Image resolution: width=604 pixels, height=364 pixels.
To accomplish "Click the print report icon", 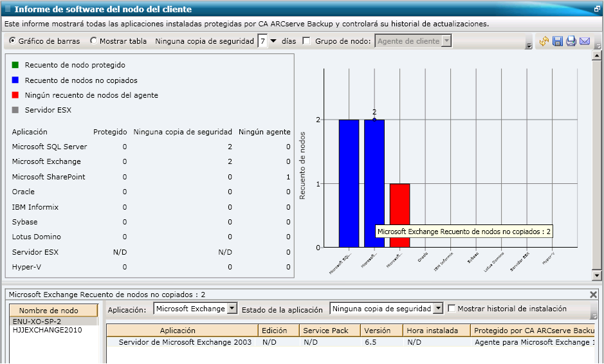I will coord(571,41).
